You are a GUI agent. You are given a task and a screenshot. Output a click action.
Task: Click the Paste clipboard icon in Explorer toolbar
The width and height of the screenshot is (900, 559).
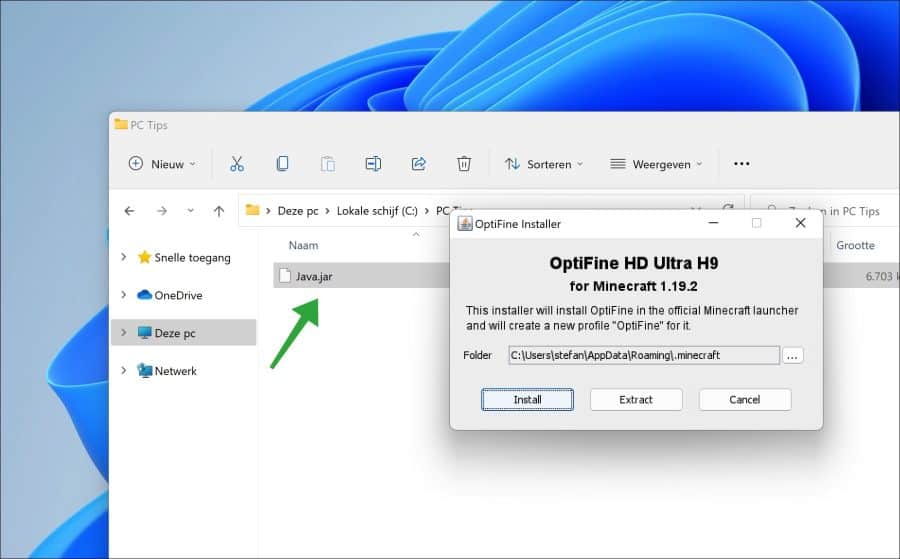pyautogui.click(x=328, y=164)
